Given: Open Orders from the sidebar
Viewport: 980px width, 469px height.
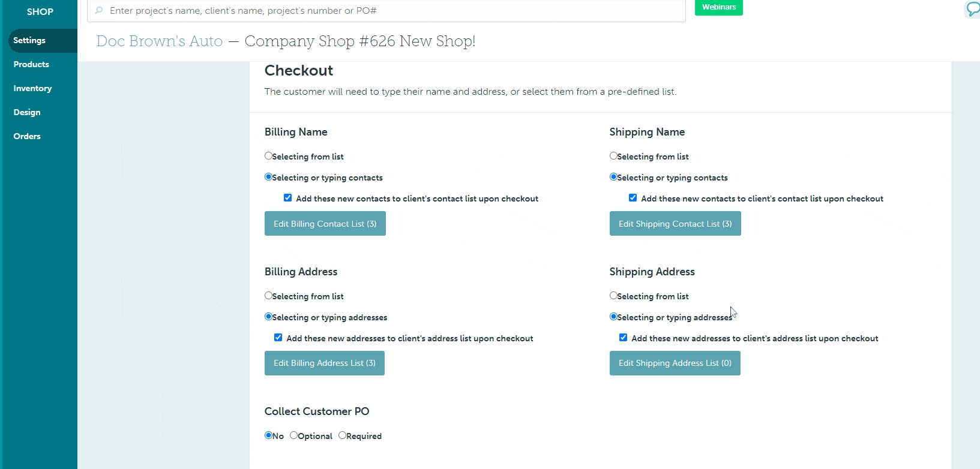Looking at the screenshot, I should click(27, 136).
